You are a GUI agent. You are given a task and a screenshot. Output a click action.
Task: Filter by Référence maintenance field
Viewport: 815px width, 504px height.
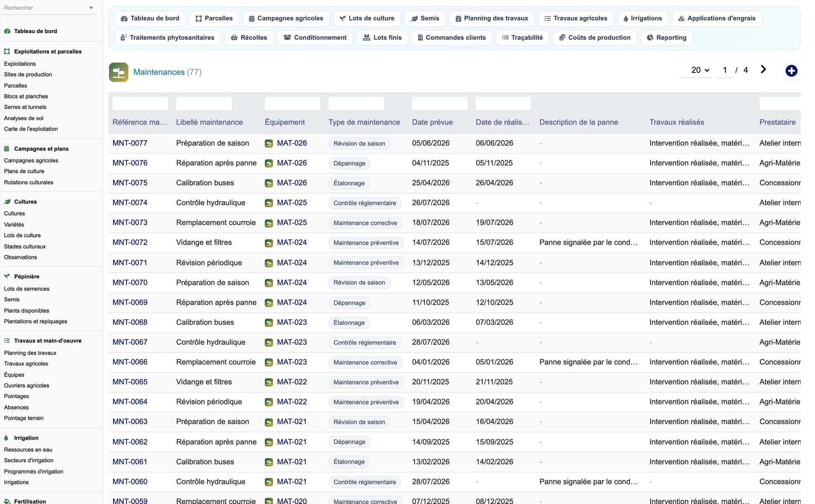[140, 103]
